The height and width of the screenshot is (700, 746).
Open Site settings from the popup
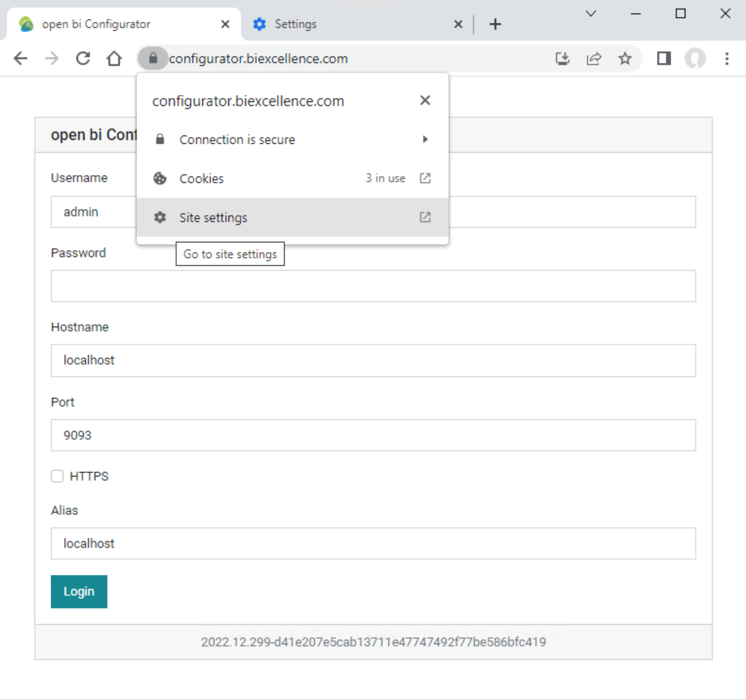point(292,217)
